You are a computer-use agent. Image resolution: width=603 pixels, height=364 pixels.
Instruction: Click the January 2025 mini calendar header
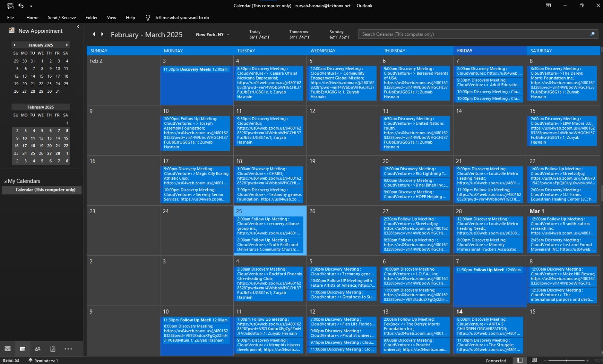coord(41,45)
